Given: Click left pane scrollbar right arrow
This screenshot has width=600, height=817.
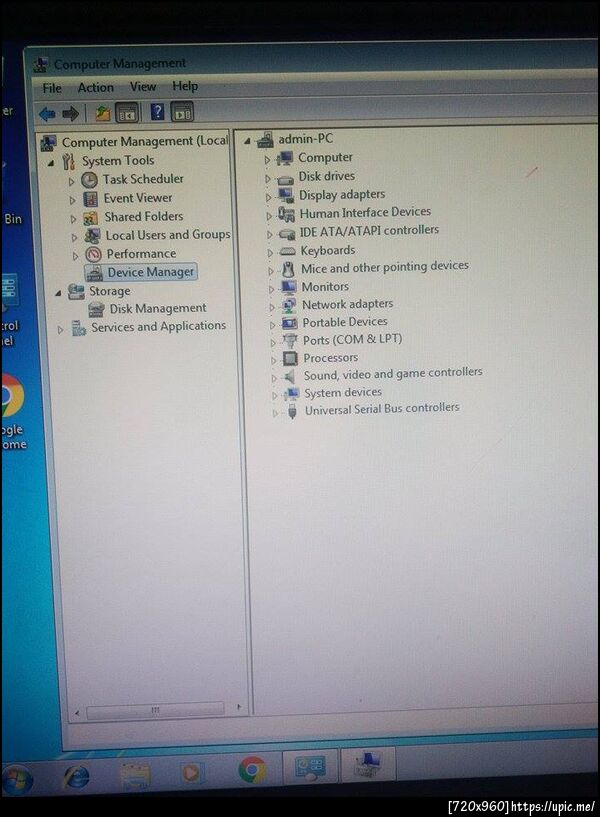Looking at the screenshot, I should (x=239, y=708).
